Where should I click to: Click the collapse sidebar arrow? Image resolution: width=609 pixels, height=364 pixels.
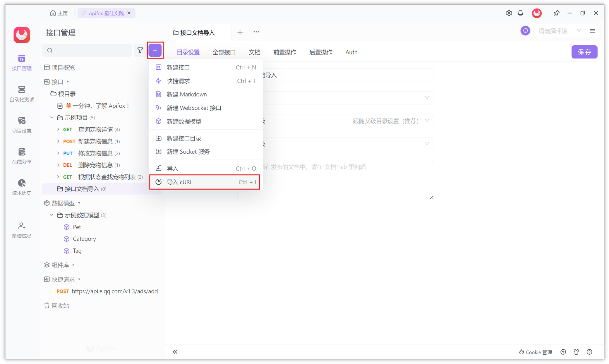(175, 351)
